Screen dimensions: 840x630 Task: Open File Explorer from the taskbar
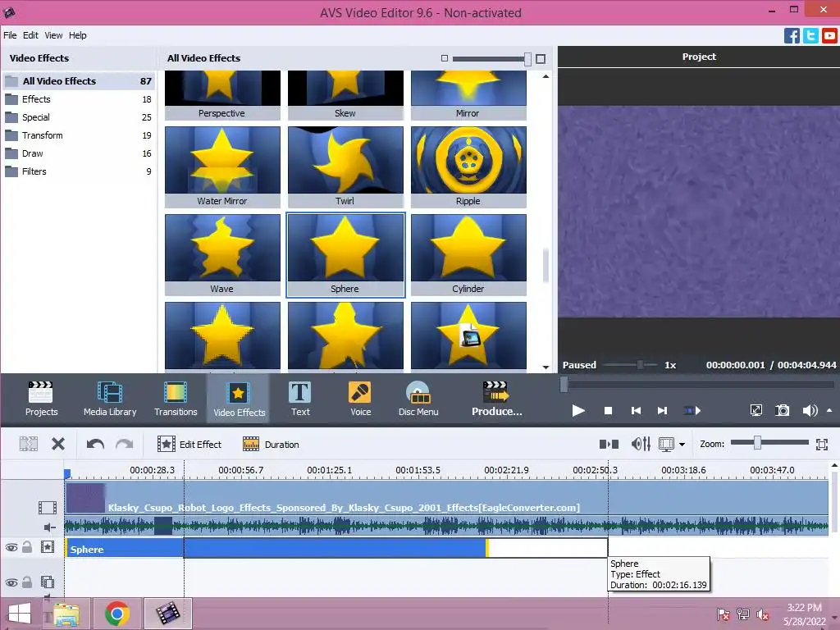click(x=66, y=614)
